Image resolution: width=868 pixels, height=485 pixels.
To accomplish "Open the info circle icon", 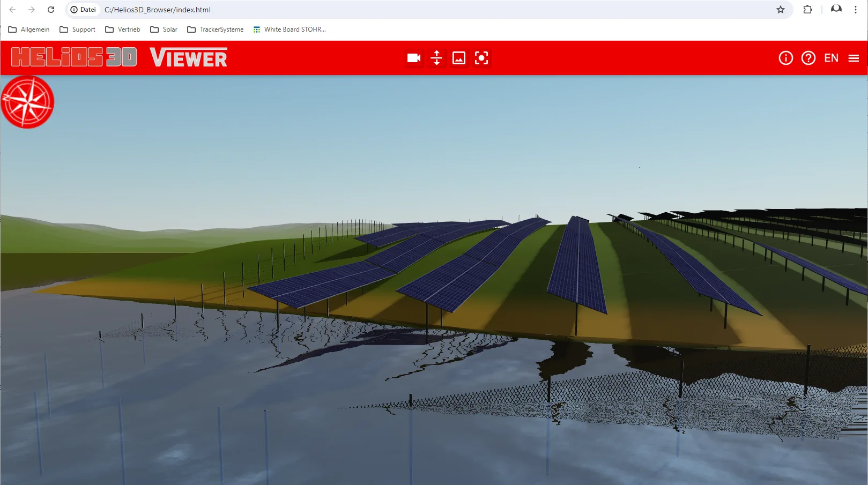I will pos(785,58).
